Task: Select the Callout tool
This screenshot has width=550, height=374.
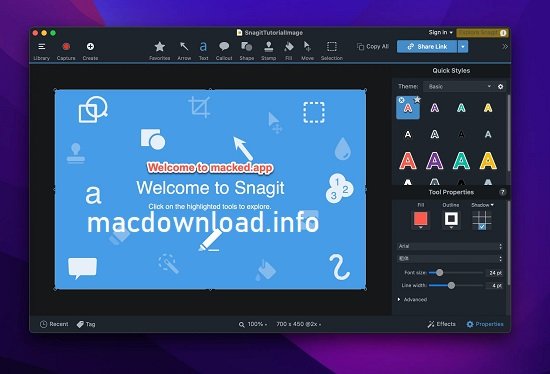Action: 224,51
